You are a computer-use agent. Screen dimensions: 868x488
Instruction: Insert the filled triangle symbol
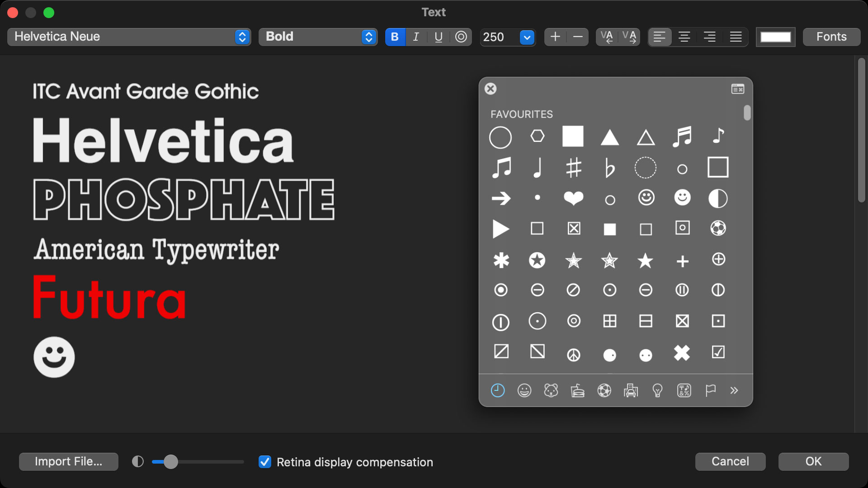coord(610,137)
